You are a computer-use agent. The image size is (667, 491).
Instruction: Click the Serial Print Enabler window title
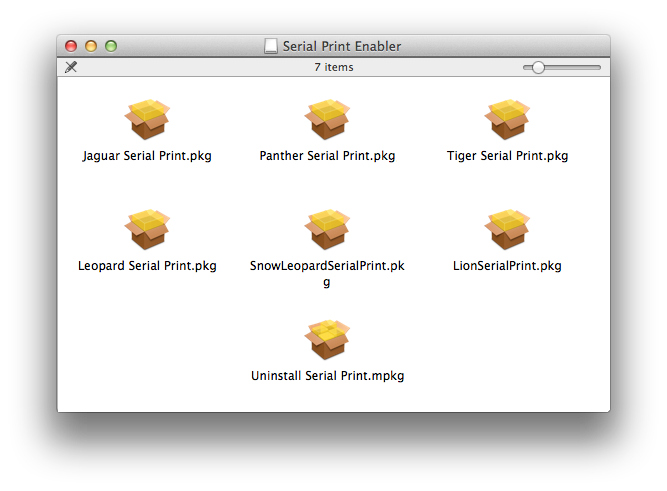pyautogui.click(x=342, y=46)
